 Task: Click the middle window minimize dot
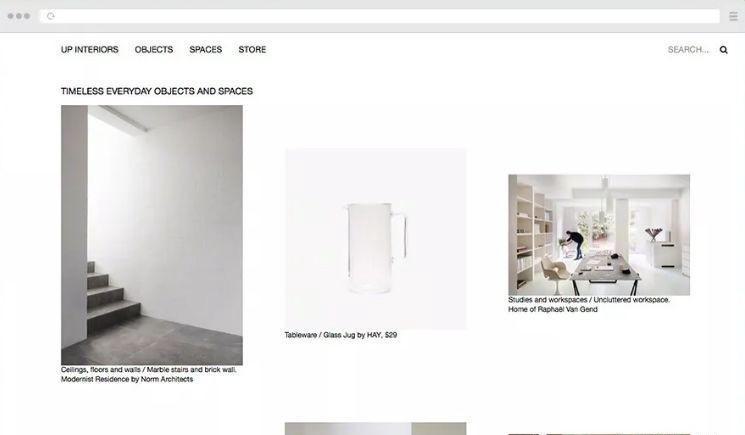point(19,16)
